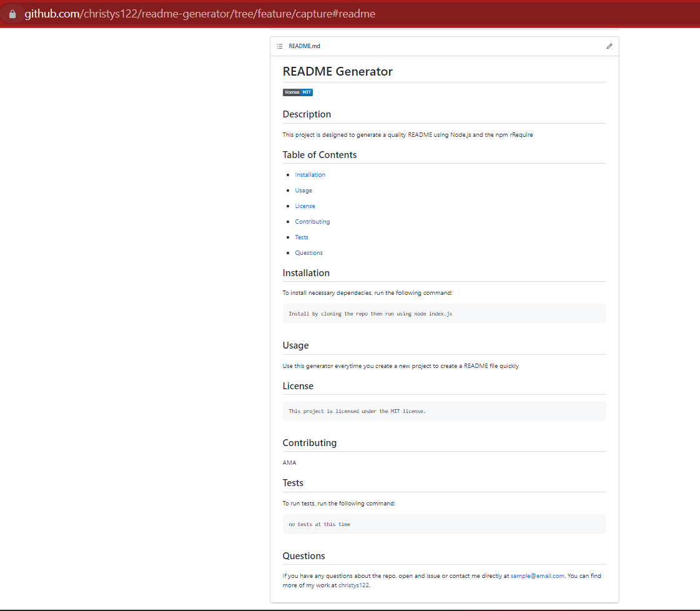Click the README Generator page title
700x611 pixels.
(337, 71)
